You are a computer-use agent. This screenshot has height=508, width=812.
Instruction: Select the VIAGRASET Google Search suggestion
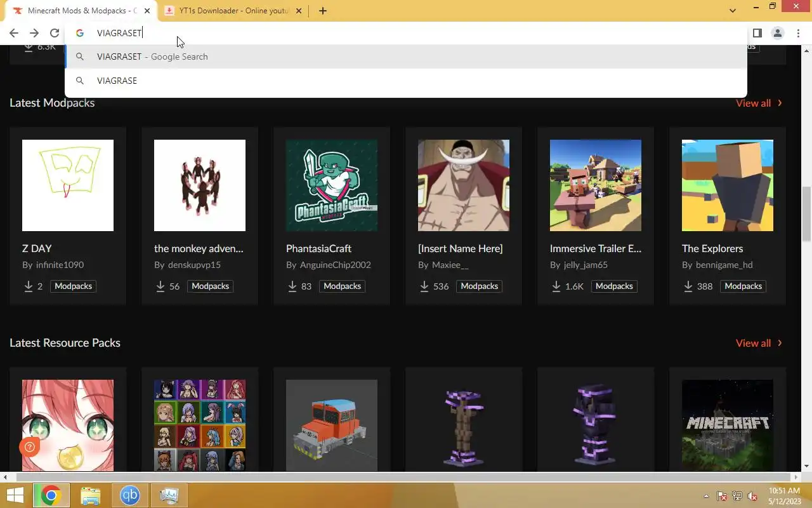coord(406,57)
